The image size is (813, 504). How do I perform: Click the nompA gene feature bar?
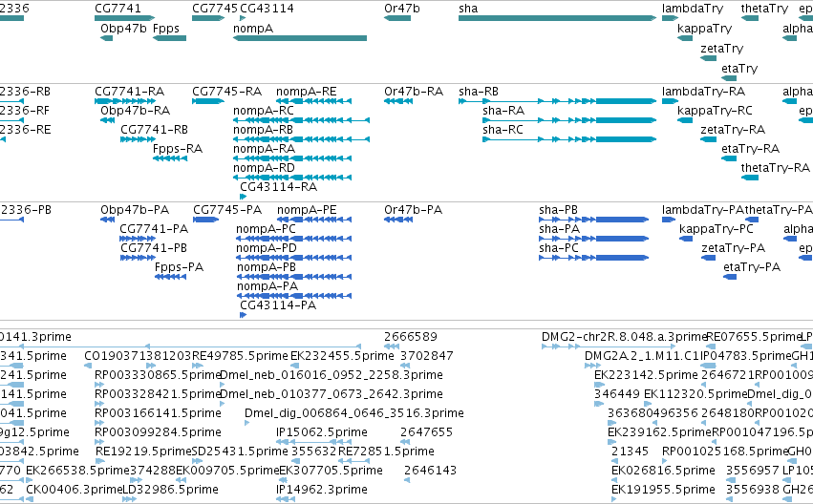tap(300, 38)
